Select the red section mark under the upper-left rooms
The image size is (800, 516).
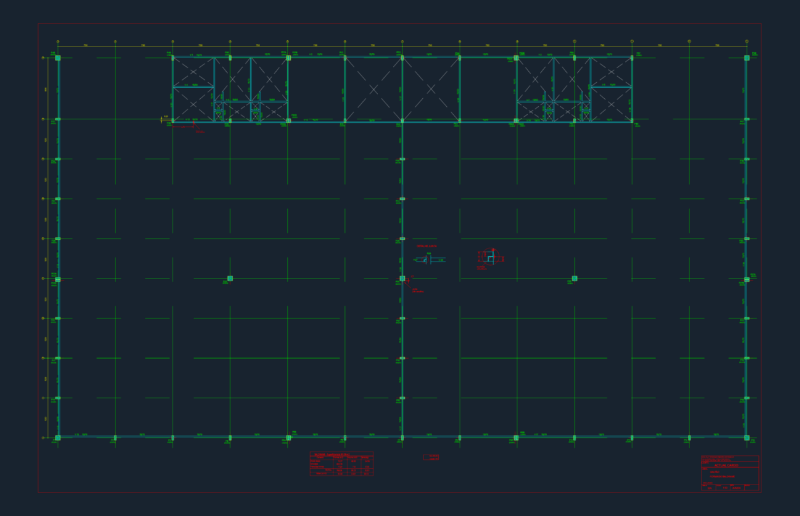tap(190, 127)
